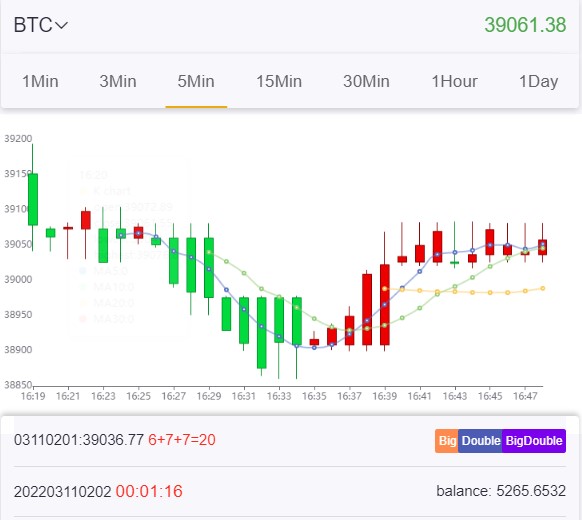582x520 pixels.
Task: Click the 16:25 time axis label
Action: (x=138, y=396)
